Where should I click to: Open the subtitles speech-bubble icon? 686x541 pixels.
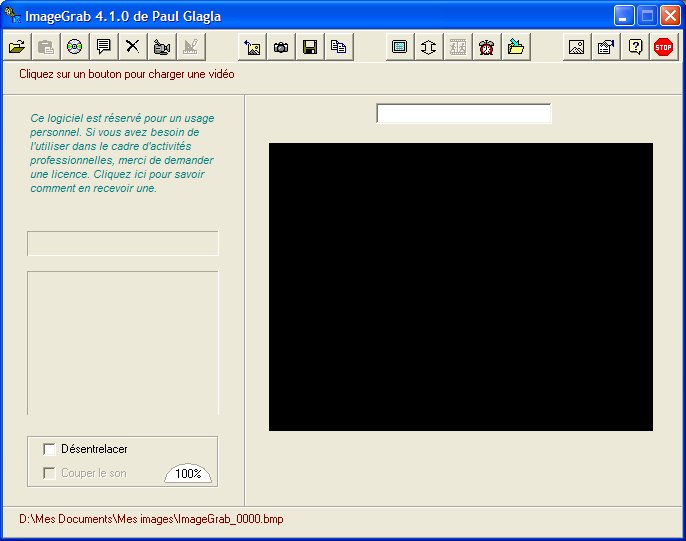pos(104,46)
